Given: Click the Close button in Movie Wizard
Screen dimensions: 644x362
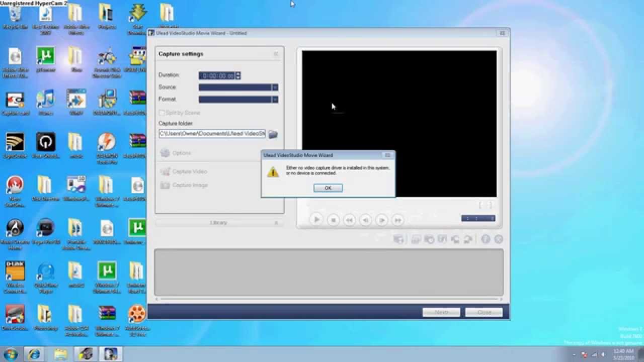Looking at the screenshot, I should click(x=484, y=312).
